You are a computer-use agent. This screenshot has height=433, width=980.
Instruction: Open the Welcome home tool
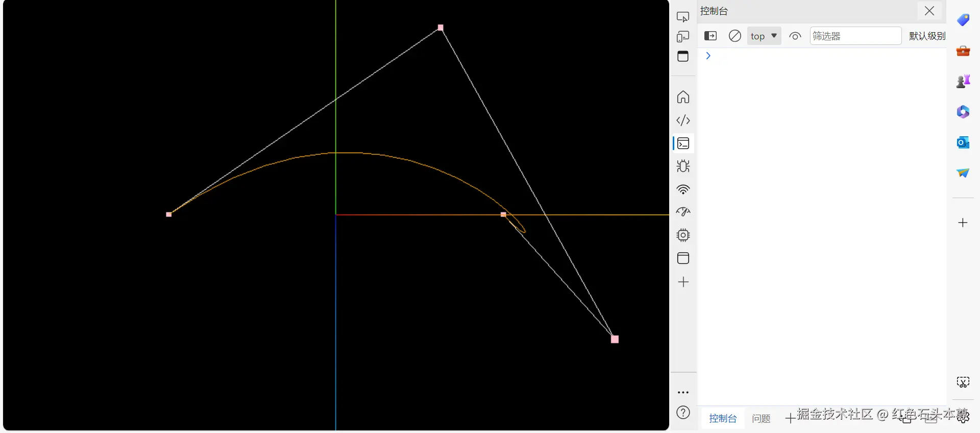683,97
